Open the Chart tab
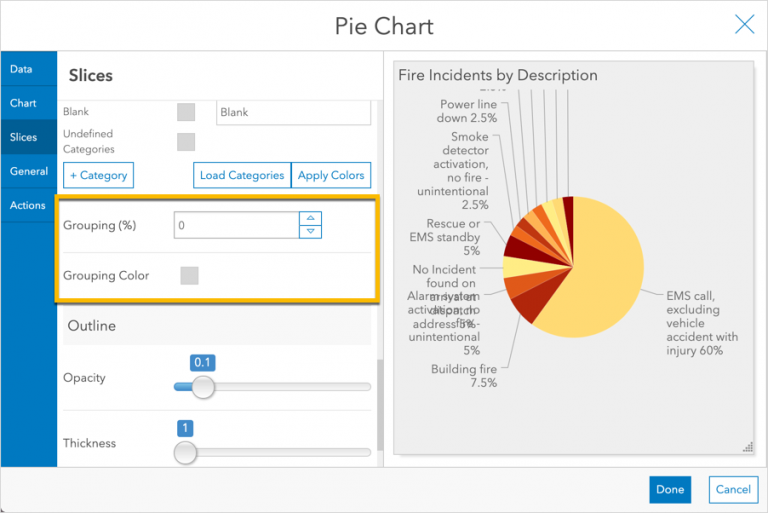Image resolution: width=768 pixels, height=513 pixels. click(x=23, y=103)
